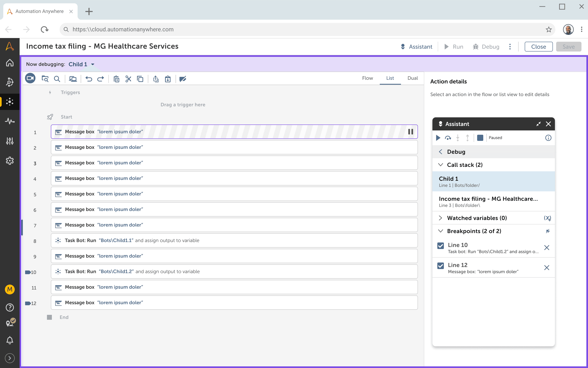588x368 pixels.
Task: Click the export/share upload icon
Action: pos(156,79)
